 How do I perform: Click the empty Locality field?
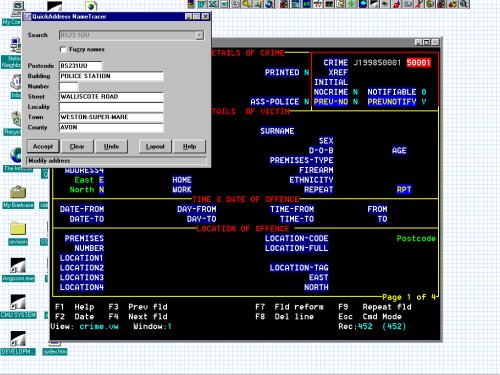(111, 107)
